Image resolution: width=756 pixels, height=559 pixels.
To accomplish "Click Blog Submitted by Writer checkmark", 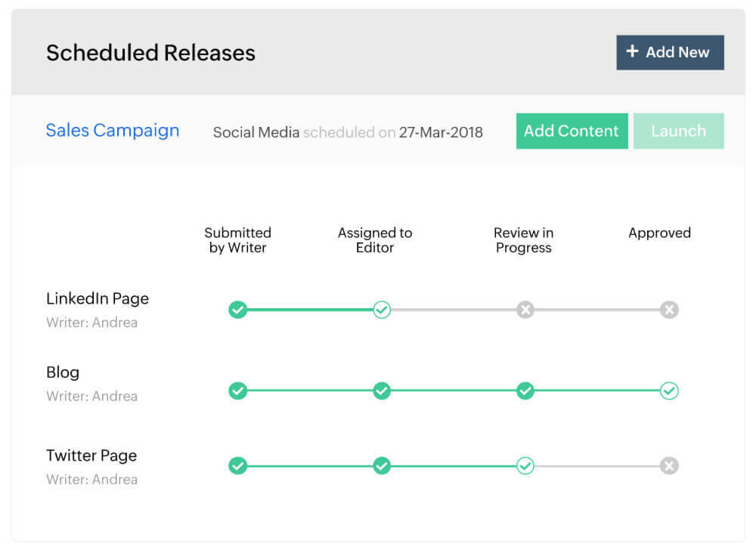I will [238, 391].
